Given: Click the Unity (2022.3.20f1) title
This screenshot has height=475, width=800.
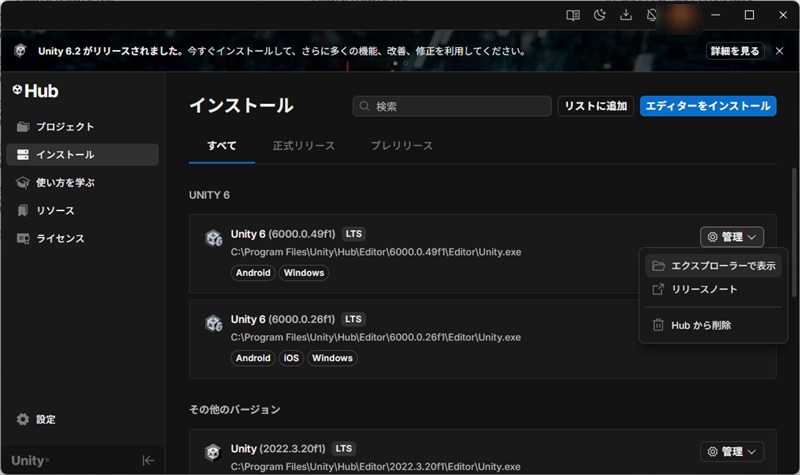Looking at the screenshot, I should pyautogui.click(x=278, y=448).
